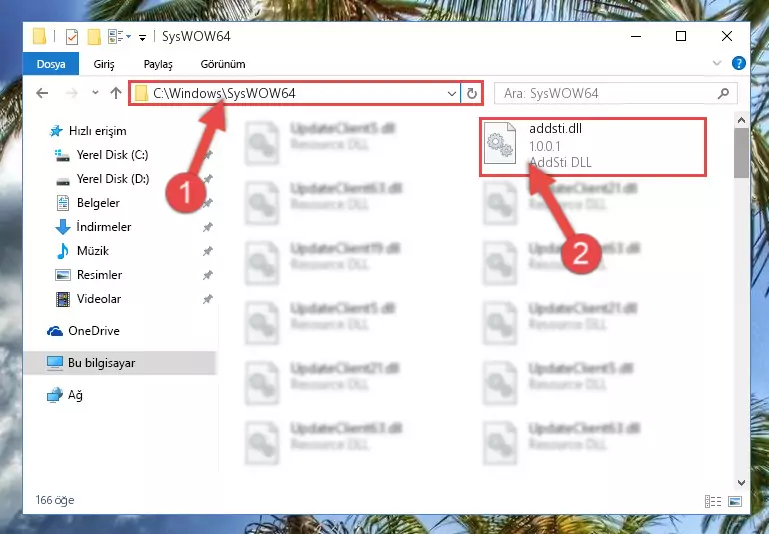
Task: Go back with the back arrow
Action: (x=43, y=93)
